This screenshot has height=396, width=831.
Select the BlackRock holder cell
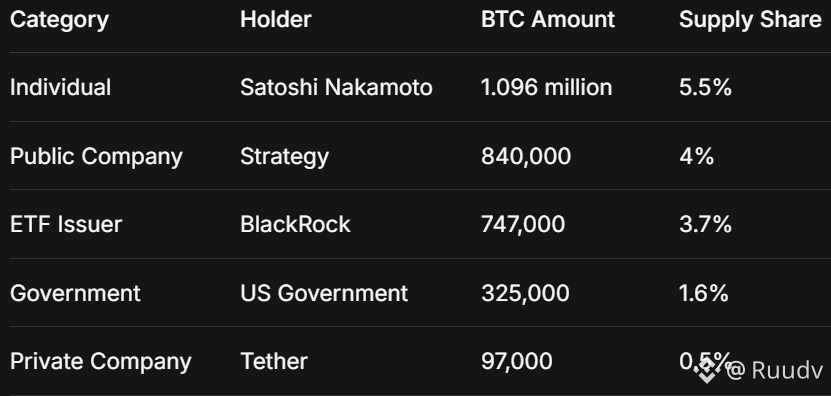[x=295, y=224]
